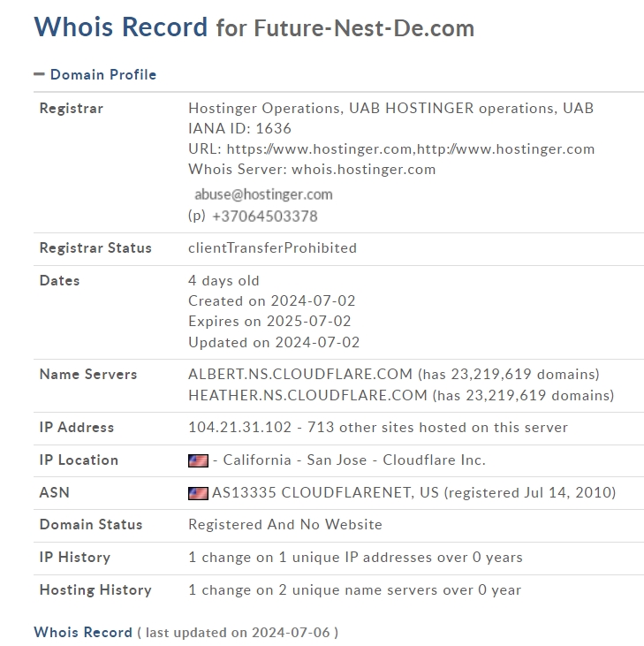Click the IP History '1 change' value
This screenshot has height=646, width=644.
[x=355, y=558]
